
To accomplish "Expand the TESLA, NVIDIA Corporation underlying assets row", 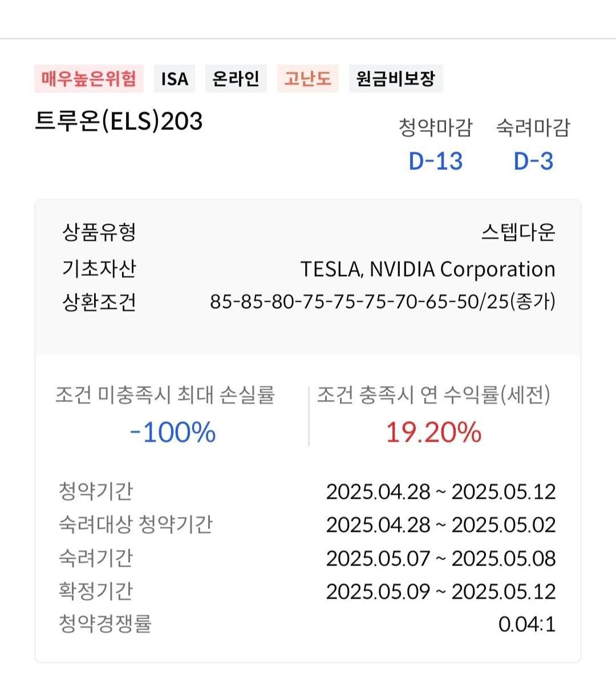I will [427, 268].
